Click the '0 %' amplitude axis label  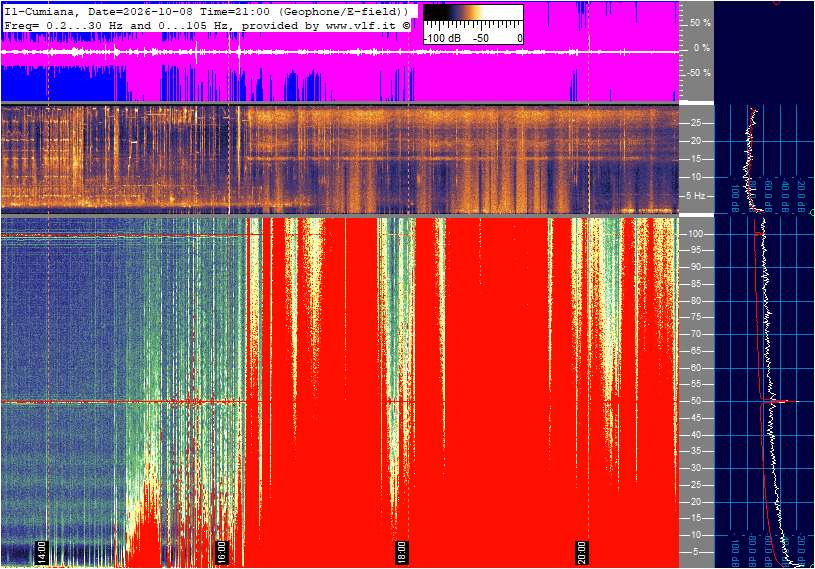(702, 48)
